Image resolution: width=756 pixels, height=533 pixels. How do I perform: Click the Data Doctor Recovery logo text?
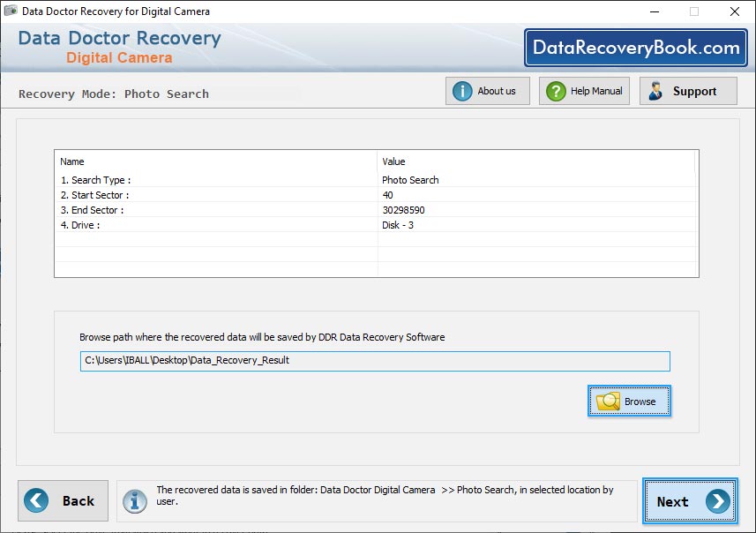[x=118, y=38]
